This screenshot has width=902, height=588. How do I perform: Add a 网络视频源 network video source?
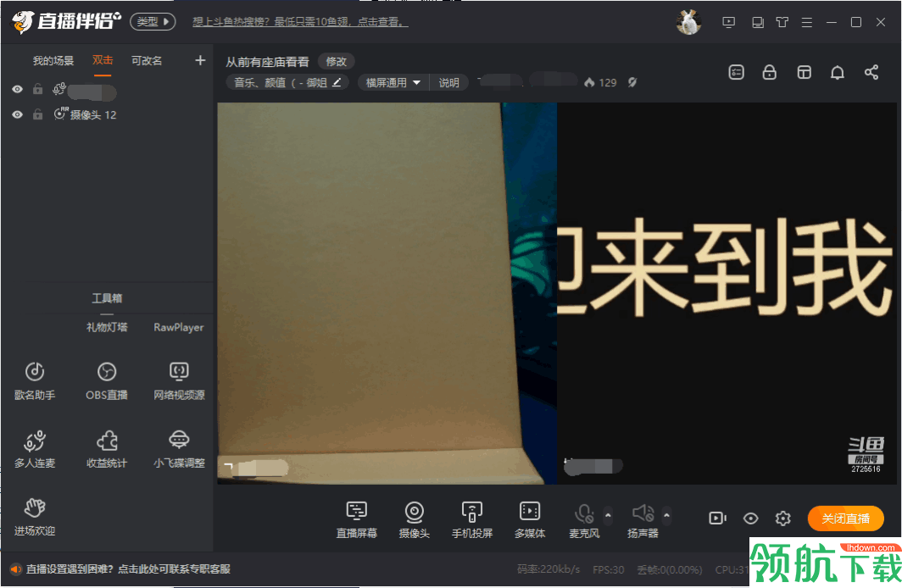(179, 381)
